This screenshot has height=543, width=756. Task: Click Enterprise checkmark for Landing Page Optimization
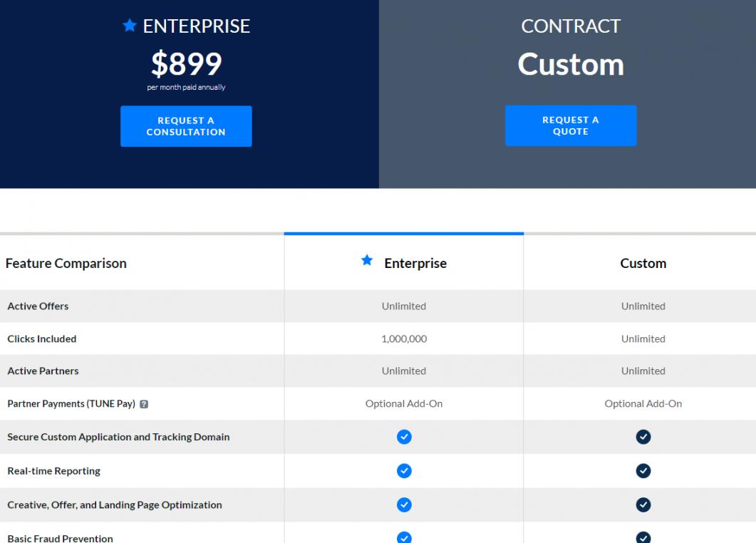pos(404,505)
